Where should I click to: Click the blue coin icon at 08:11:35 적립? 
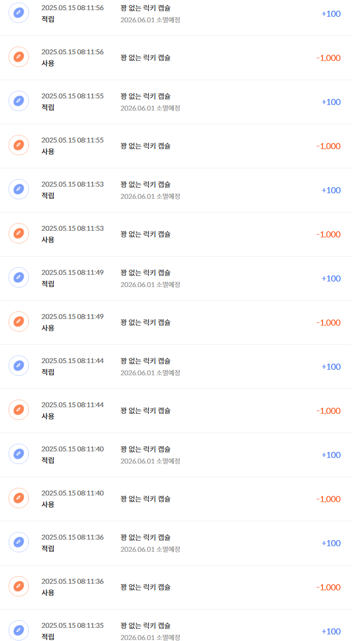[19, 631]
